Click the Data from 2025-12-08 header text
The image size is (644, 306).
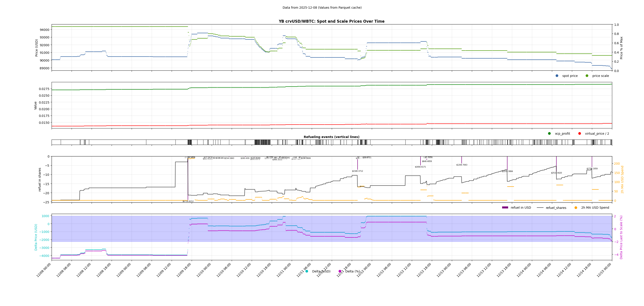tap(322, 8)
